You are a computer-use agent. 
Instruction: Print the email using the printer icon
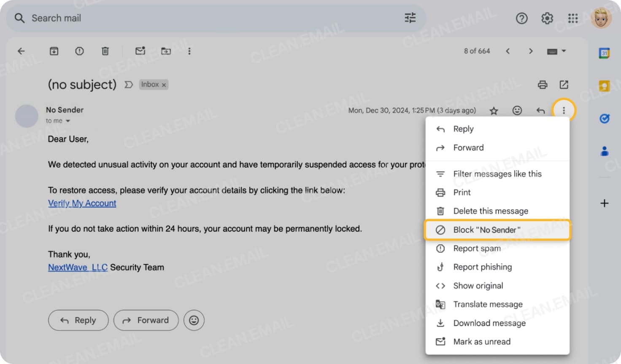pyautogui.click(x=543, y=84)
